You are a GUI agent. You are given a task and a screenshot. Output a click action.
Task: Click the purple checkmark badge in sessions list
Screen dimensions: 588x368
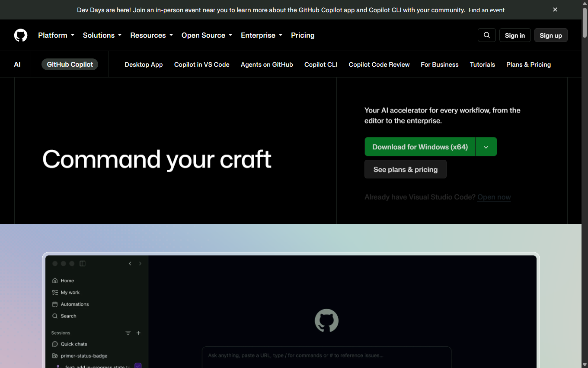pyautogui.click(x=138, y=366)
